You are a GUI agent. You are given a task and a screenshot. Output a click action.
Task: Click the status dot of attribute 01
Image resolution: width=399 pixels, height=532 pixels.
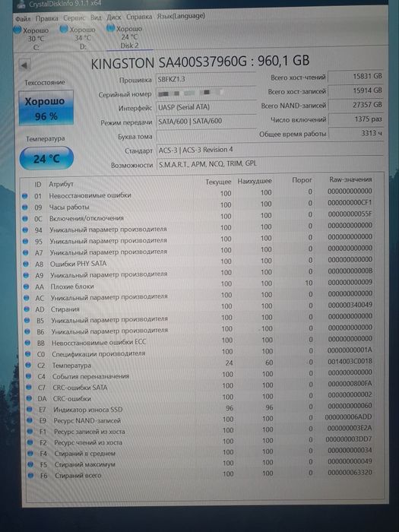pos(24,196)
